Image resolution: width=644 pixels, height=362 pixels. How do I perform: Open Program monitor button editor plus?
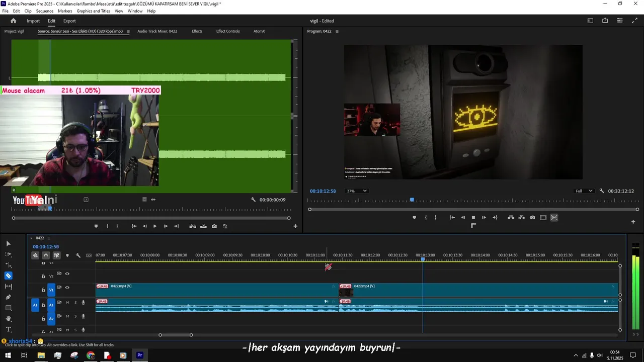(x=633, y=222)
